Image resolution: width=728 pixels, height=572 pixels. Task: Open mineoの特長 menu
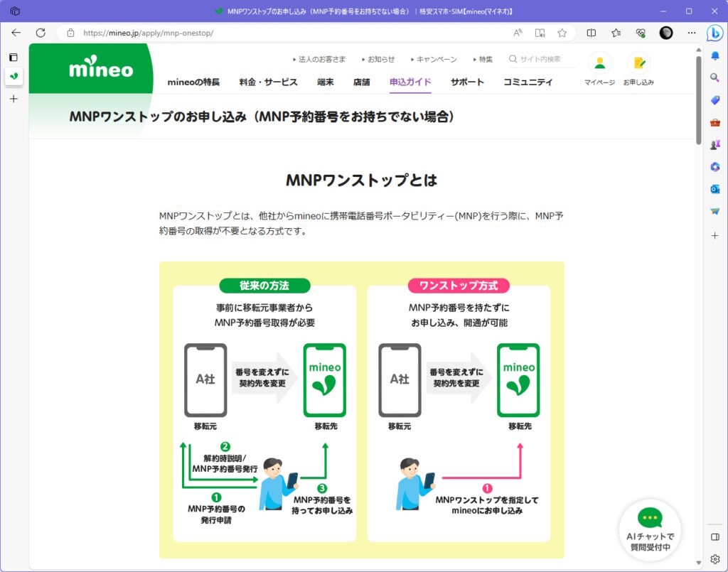(193, 82)
